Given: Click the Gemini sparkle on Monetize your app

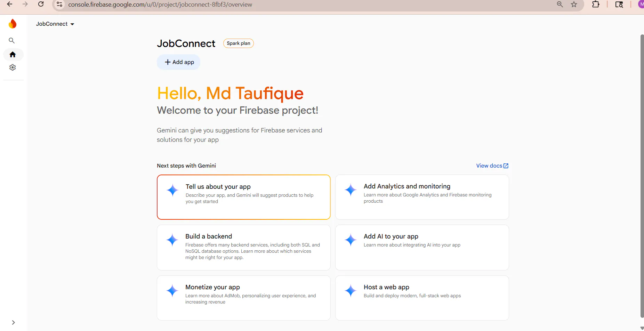Looking at the screenshot, I should pyautogui.click(x=172, y=291).
